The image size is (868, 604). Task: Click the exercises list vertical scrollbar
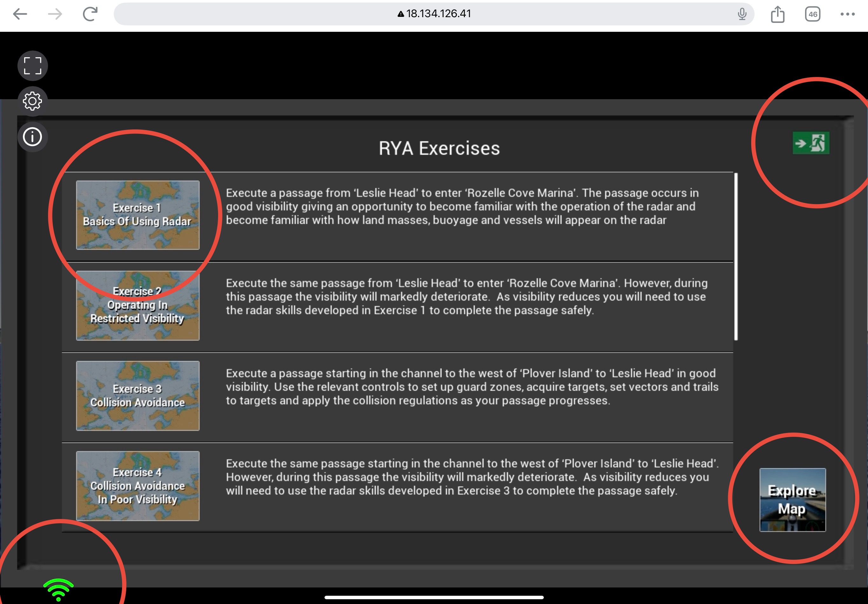736,257
